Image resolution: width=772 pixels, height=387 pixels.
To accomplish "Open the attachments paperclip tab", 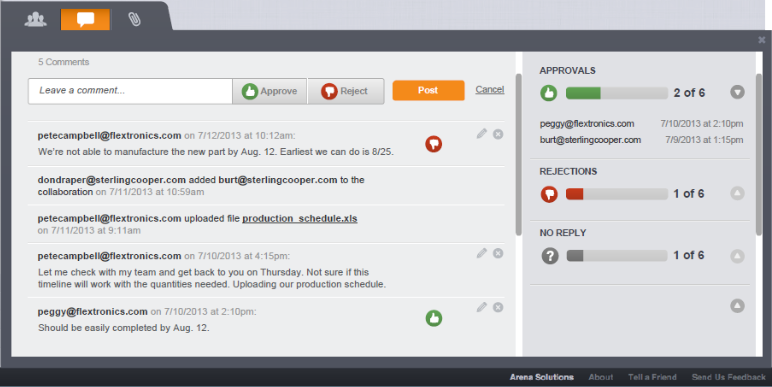I will pyautogui.click(x=134, y=20).
